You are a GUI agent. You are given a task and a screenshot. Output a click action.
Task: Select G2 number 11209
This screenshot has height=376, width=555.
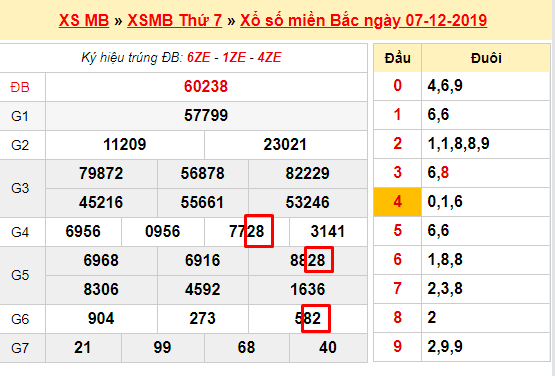[125, 144]
